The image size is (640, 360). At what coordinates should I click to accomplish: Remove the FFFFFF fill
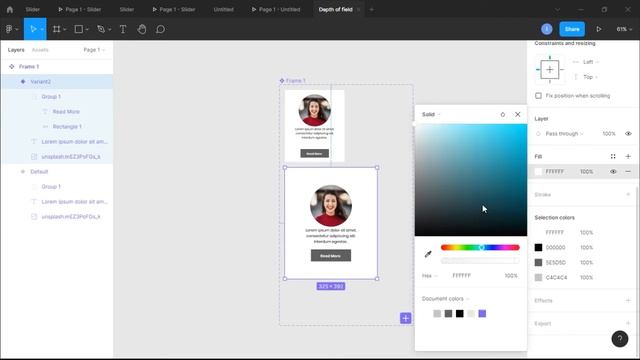[628, 171]
